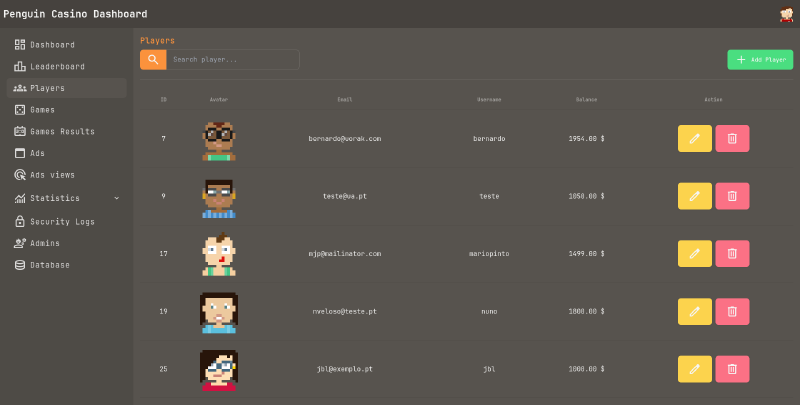Open the Dashboard sidebar item

click(52, 45)
